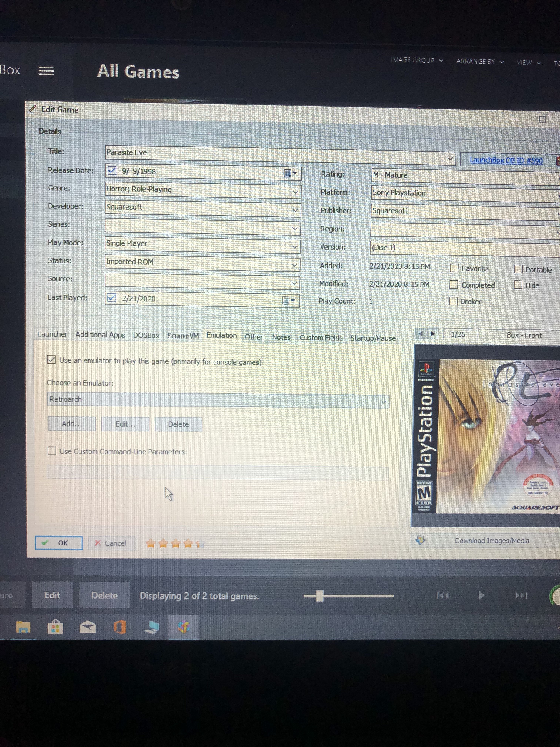Click the skip to previous track control
560x747 pixels.
pyautogui.click(x=442, y=595)
